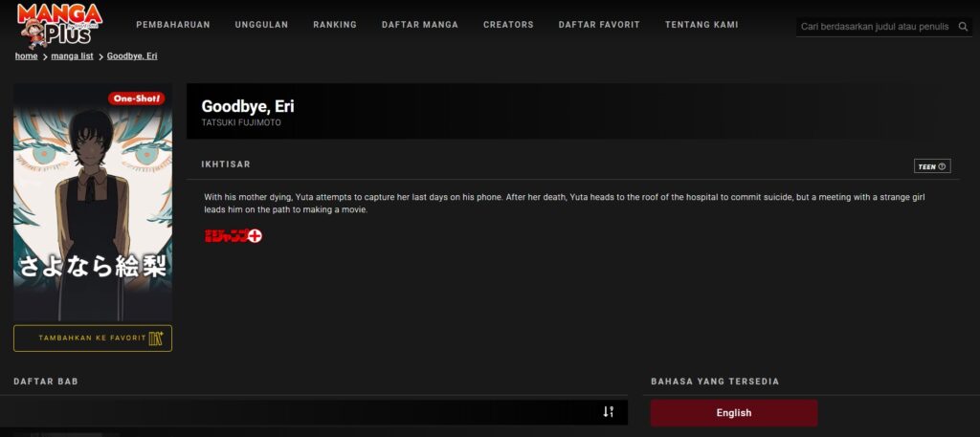Toggle chapter list sort order icon
Viewport: 980px width, 437px height.
[x=608, y=411]
